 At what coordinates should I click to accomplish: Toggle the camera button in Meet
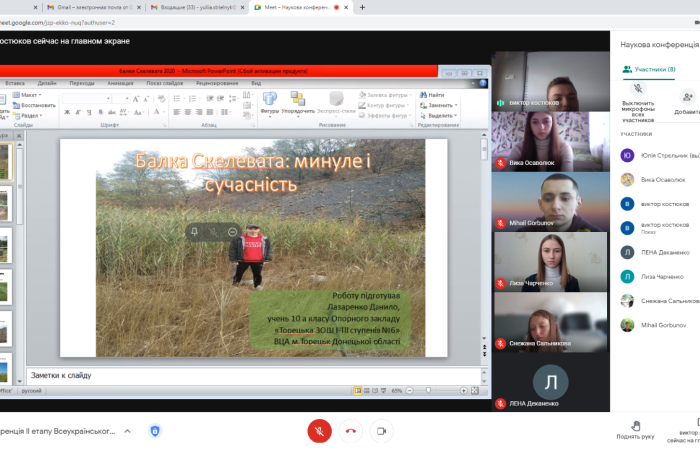tap(381, 431)
